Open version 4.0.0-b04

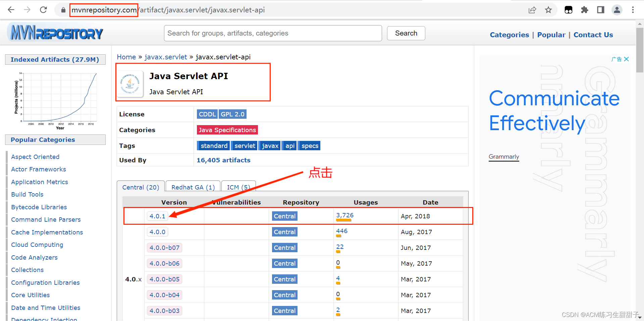(164, 295)
